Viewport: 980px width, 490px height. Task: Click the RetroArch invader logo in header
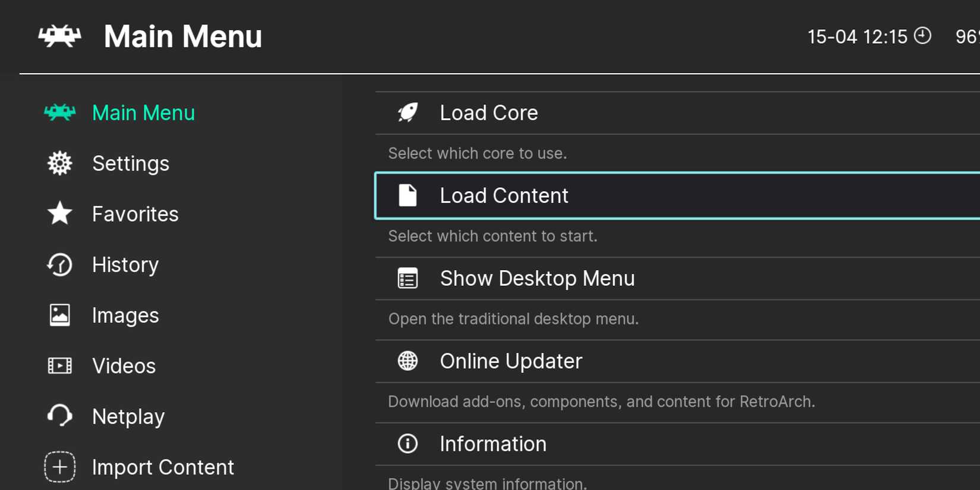pyautogui.click(x=59, y=36)
